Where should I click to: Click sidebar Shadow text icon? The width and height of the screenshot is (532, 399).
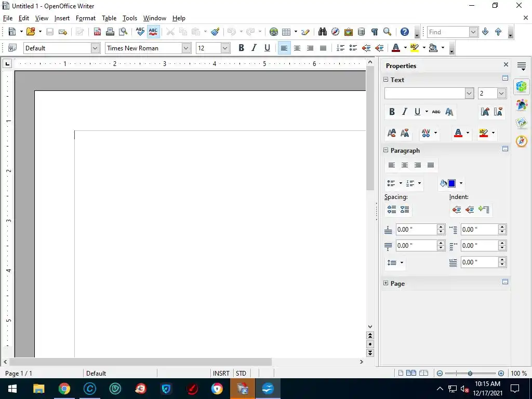point(449,112)
